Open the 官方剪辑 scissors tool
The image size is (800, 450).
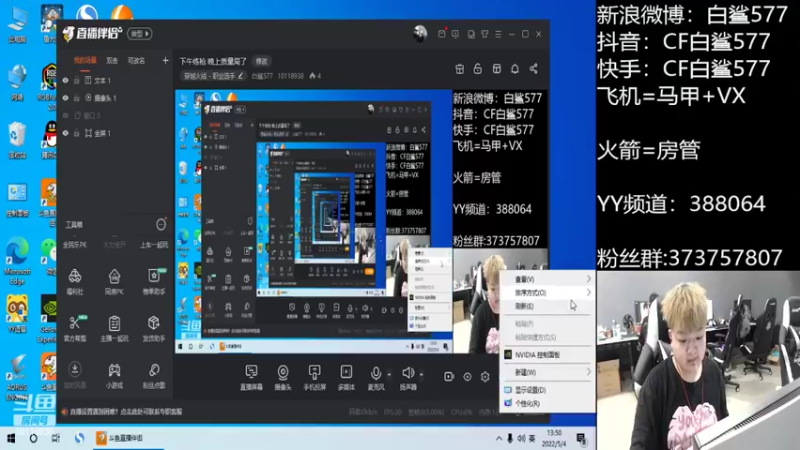pyautogui.click(x=75, y=328)
